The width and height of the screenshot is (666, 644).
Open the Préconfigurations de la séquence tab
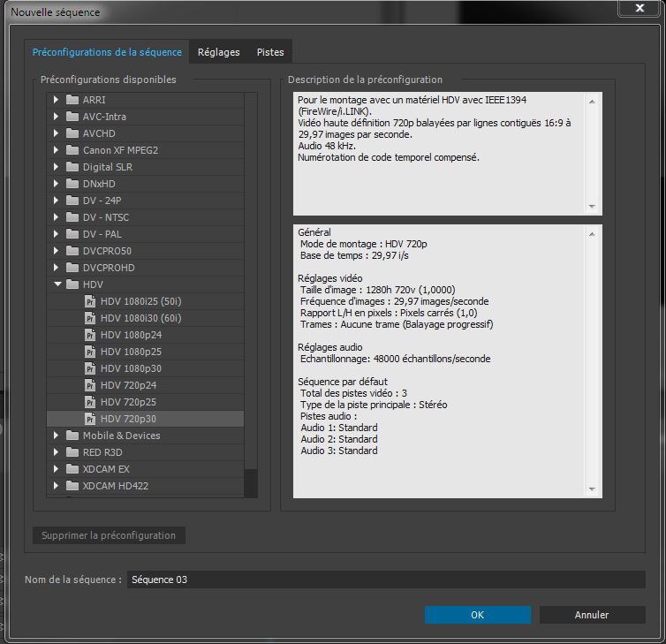click(x=107, y=52)
